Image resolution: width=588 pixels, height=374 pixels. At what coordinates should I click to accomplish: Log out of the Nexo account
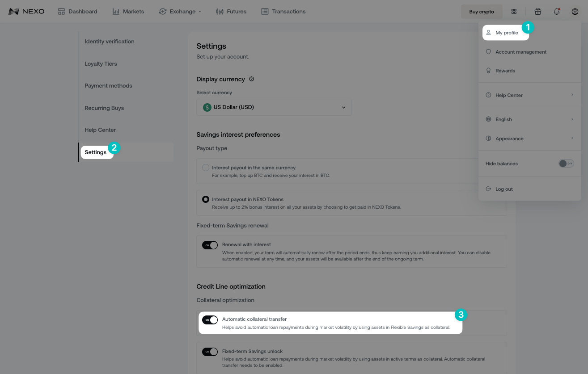pyautogui.click(x=504, y=189)
